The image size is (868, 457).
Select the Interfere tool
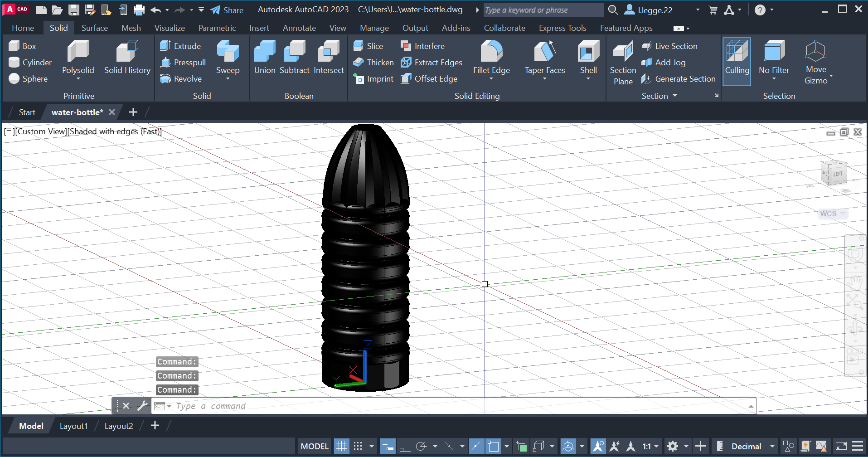tap(422, 46)
